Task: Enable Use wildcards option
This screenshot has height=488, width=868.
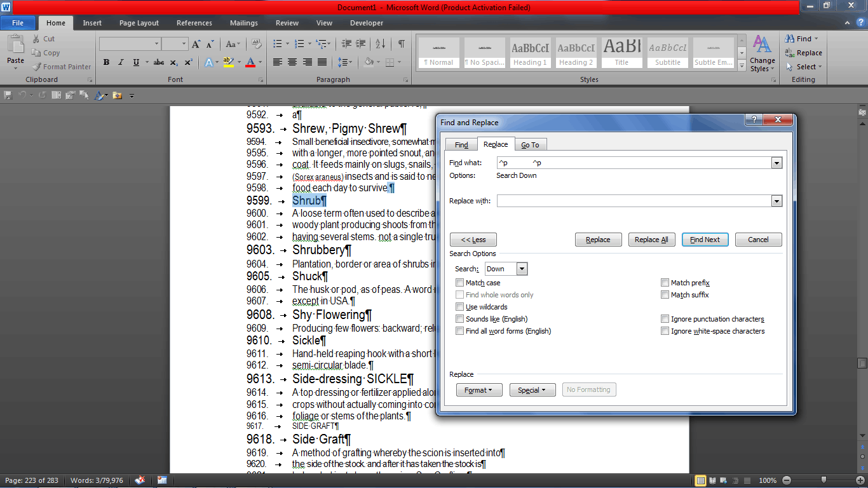Action: point(460,306)
